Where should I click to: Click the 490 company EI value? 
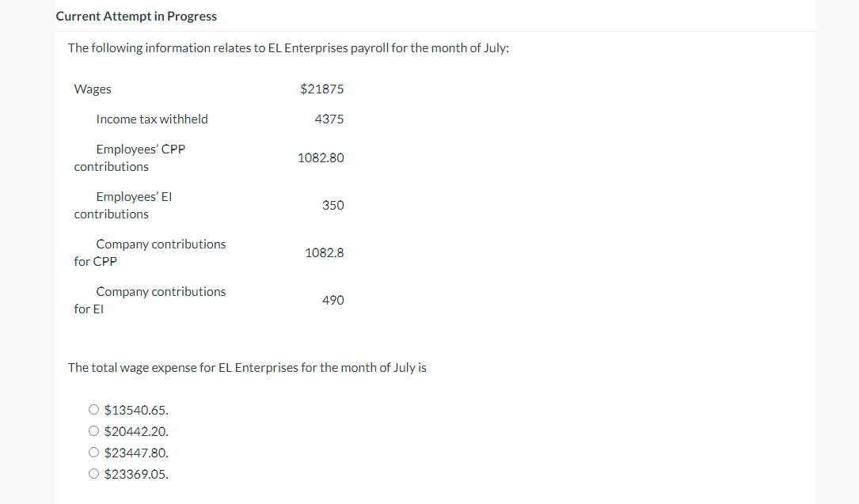pyautogui.click(x=333, y=301)
